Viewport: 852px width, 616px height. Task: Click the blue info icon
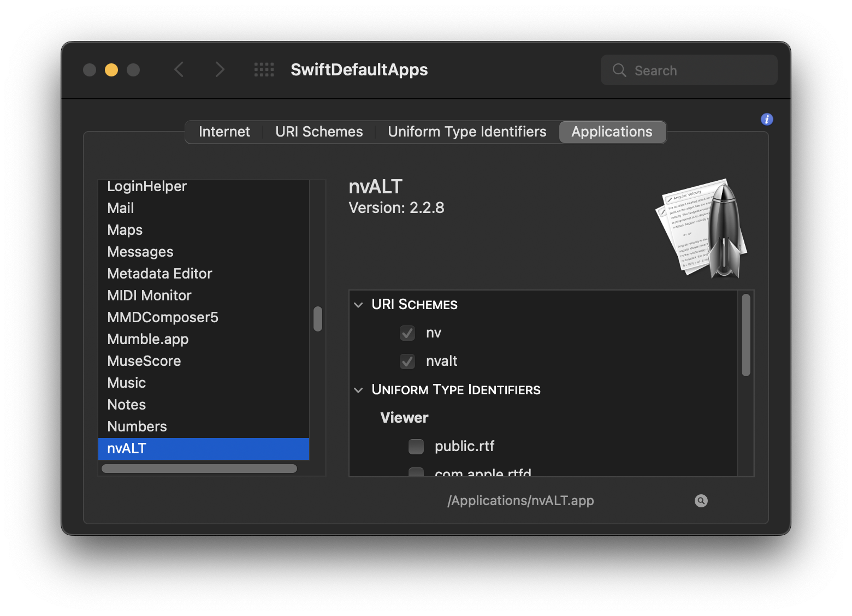(x=767, y=120)
